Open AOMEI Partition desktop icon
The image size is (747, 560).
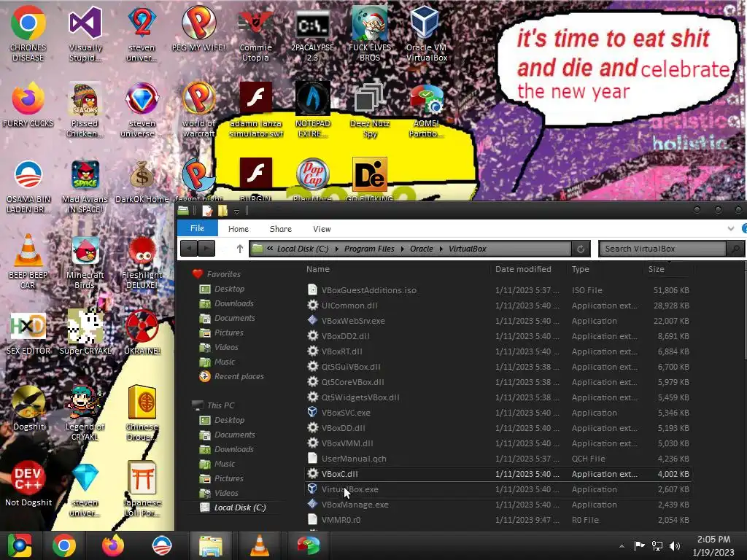pyautogui.click(x=426, y=111)
